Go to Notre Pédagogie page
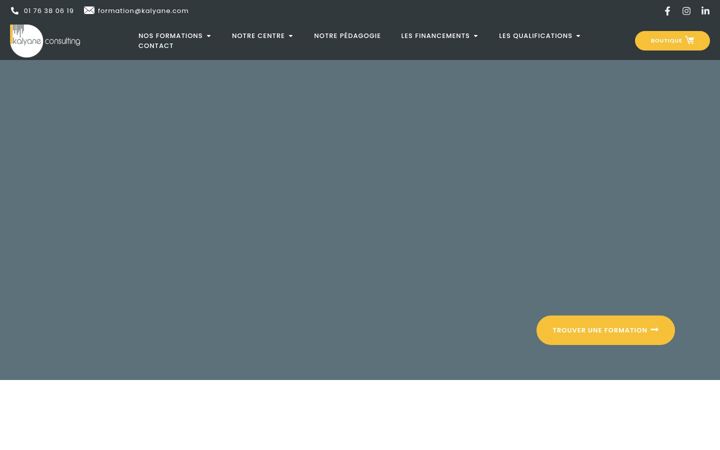720x450 pixels. (x=347, y=36)
